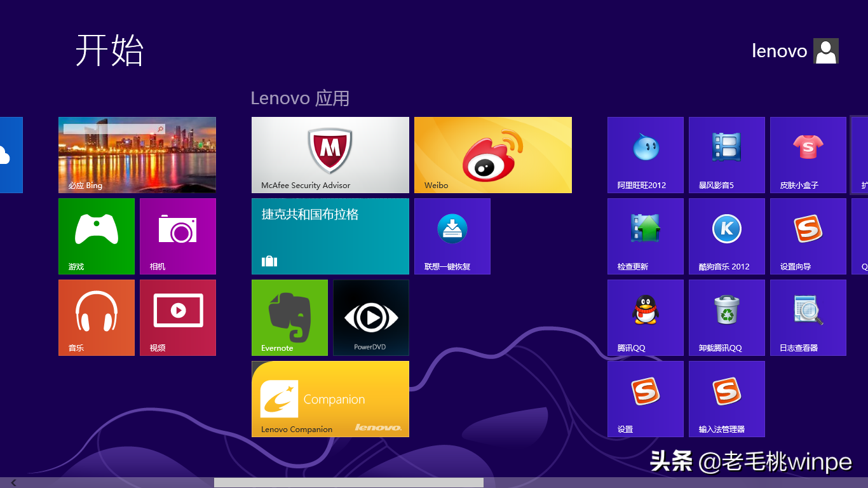Launch 阿里旺旺2012 tile

coord(646,155)
